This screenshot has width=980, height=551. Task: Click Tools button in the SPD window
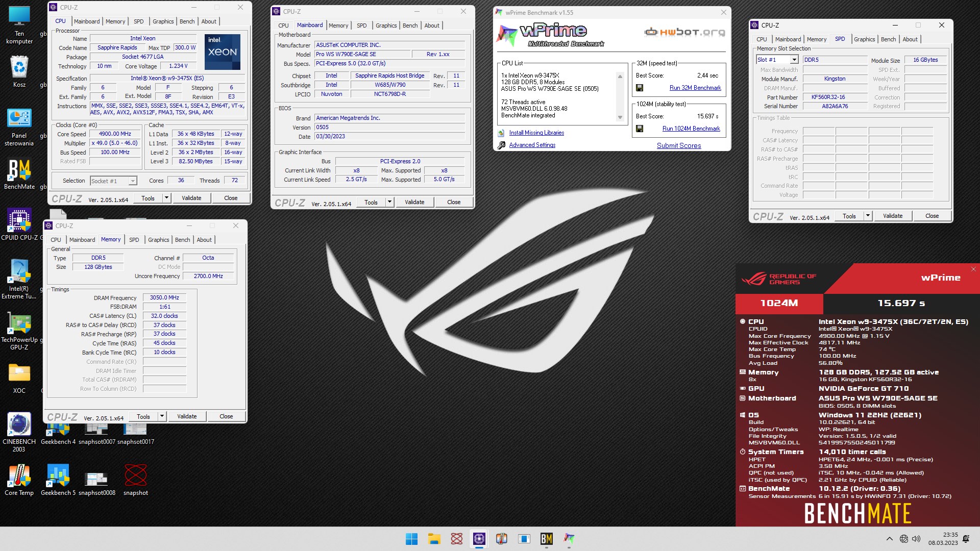[x=849, y=216]
